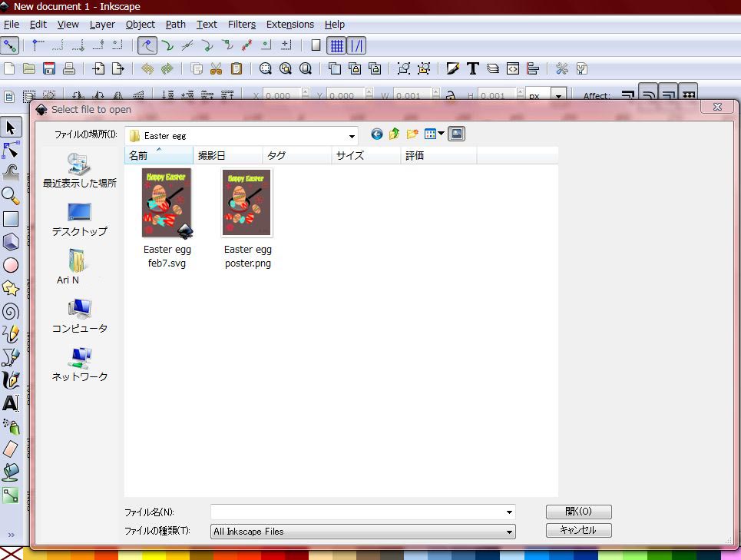
Task: Pick the Calligraphy tool
Action: [x=12, y=380]
